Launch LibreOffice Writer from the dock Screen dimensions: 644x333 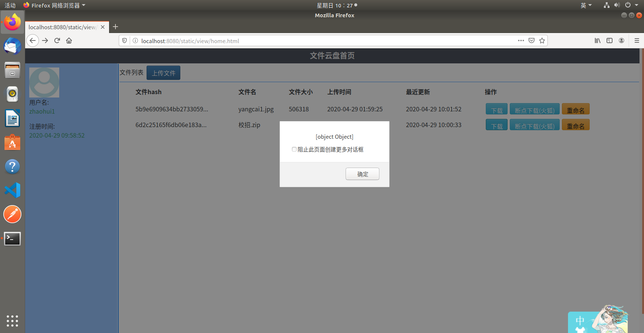[12, 118]
